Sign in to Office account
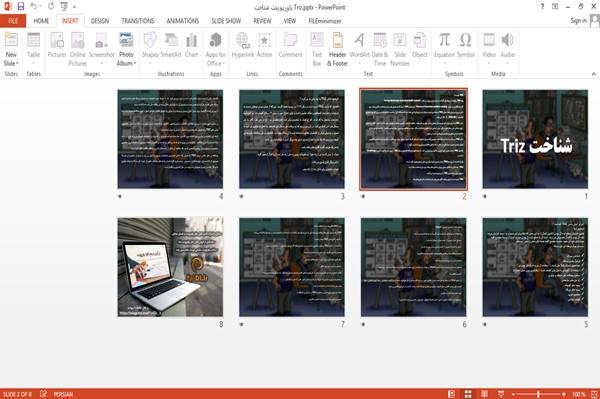600x399 pixels. 578,21
